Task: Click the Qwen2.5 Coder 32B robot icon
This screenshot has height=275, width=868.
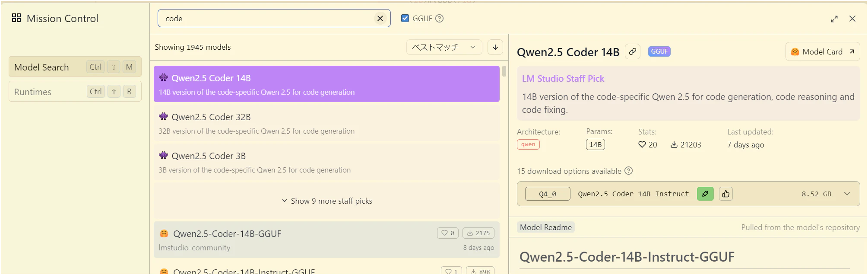Action: [x=163, y=116]
